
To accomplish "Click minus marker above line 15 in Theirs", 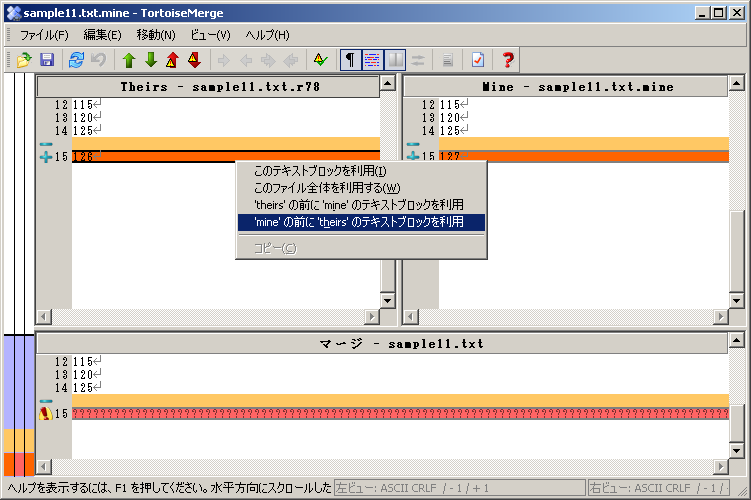I will click(46, 144).
